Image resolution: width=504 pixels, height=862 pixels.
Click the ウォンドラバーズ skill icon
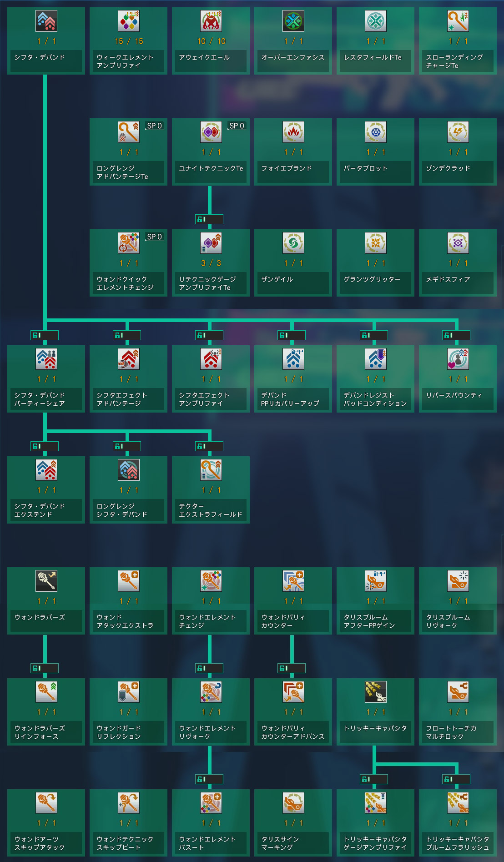46,581
